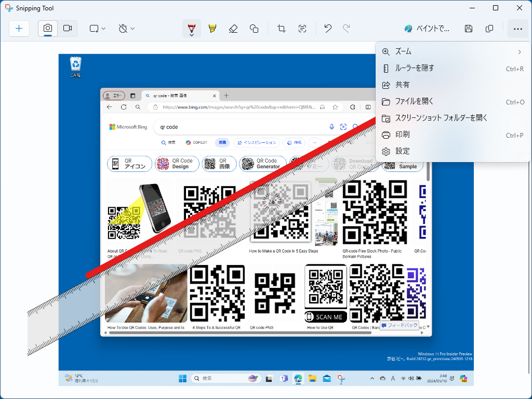Undo the last annotation

point(327,29)
